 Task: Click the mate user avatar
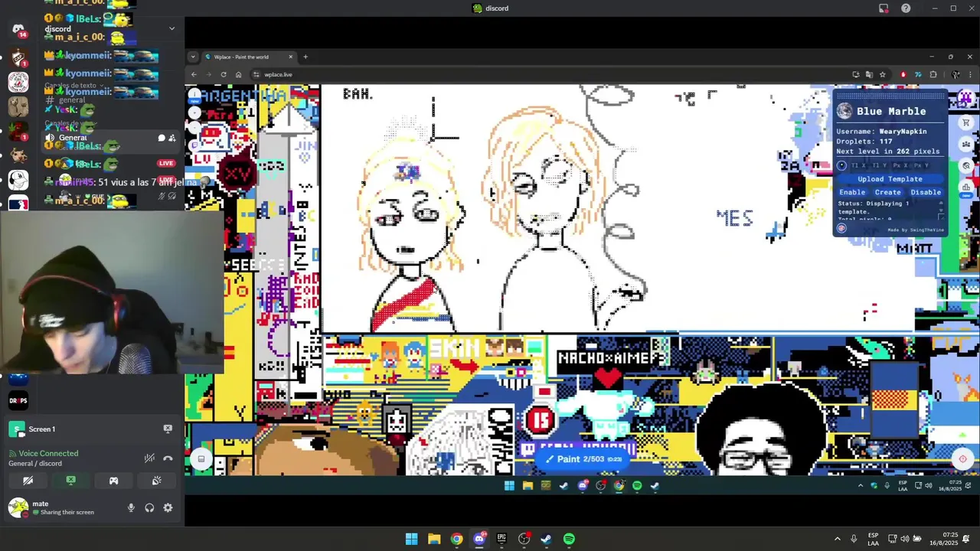(x=18, y=507)
